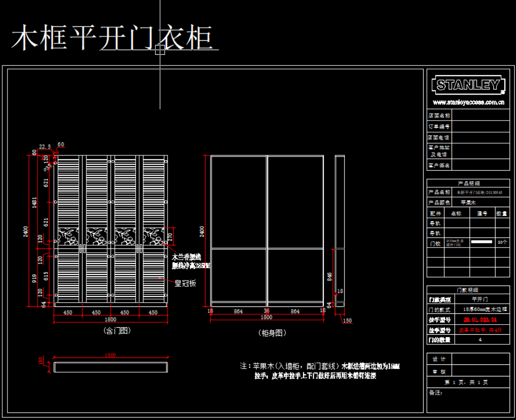Click the door handles between the two left doors
This screenshot has height=420, width=516.
pos(83,249)
